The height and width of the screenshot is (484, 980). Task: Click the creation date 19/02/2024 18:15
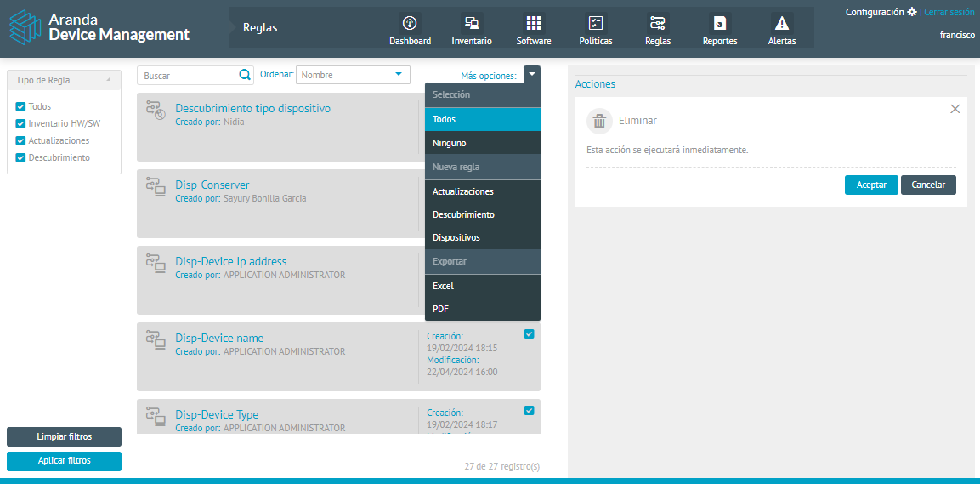click(x=462, y=348)
